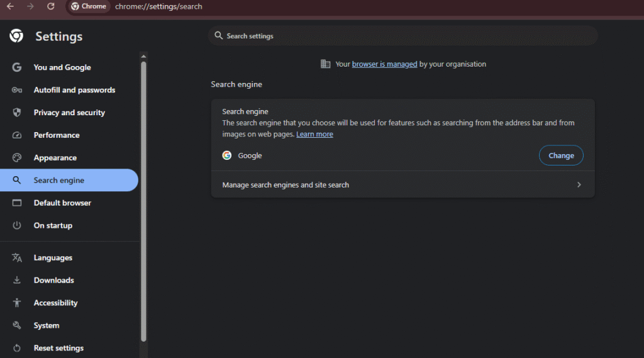This screenshot has height=358, width=644.
Task: Click the Search settings input field
Action: point(402,36)
